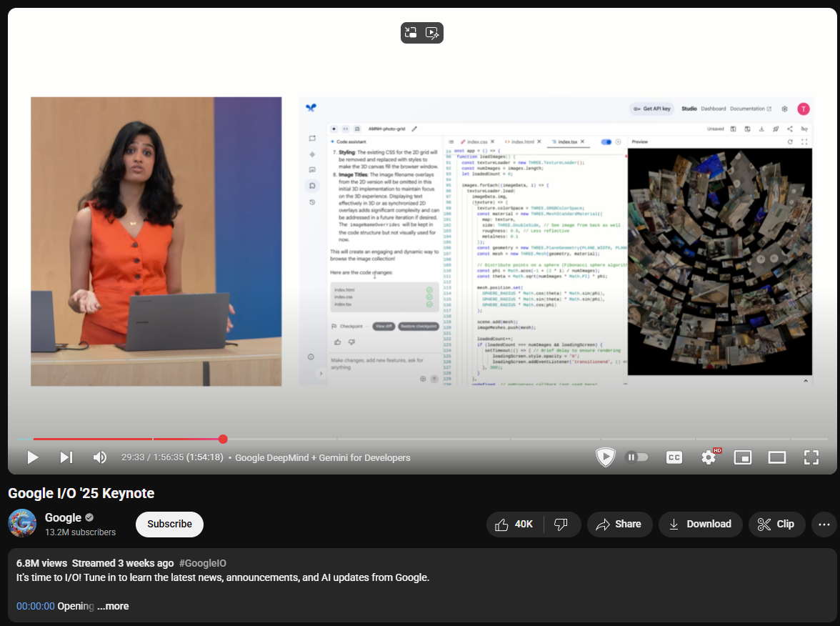Click the swap-screen icon in the overlay at the top of the video
Image resolution: width=840 pixels, height=626 pixels.
tap(411, 33)
